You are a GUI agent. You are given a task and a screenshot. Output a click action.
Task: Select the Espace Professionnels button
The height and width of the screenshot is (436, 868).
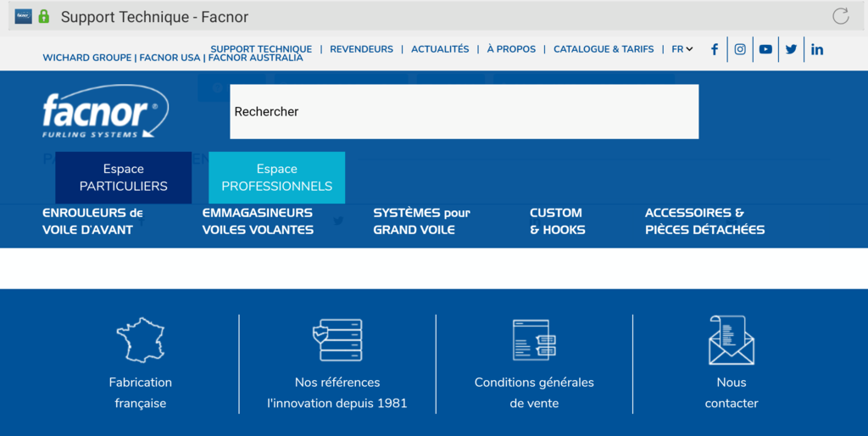tap(277, 177)
